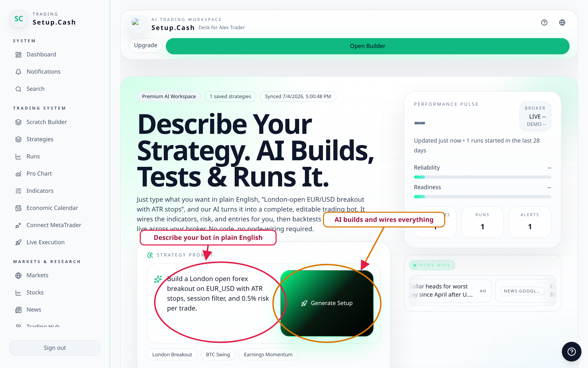Open the Alerts count card
The height and width of the screenshot is (368, 588).
530,222
